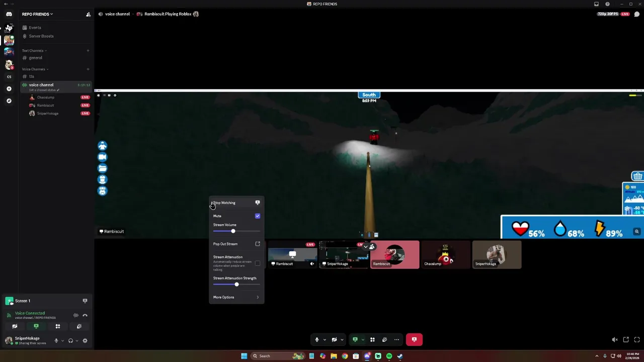Image resolution: width=644 pixels, height=362 pixels.
Task: Open noise suppression waveform icon
Action: [75, 315]
